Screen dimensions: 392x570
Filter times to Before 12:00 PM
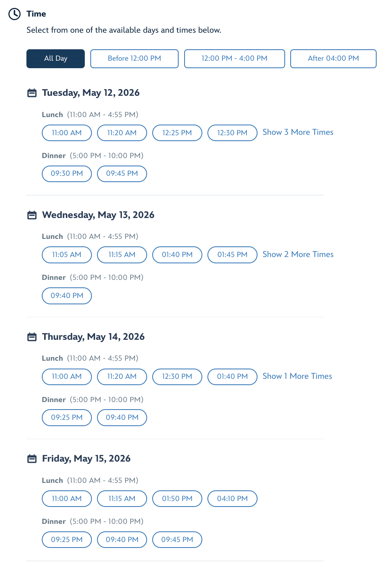134,59
